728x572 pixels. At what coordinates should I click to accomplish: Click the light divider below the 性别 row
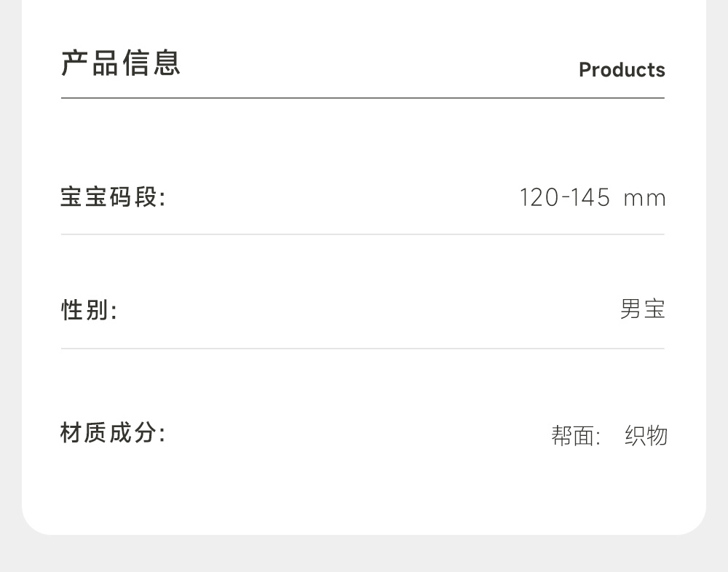point(363,349)
